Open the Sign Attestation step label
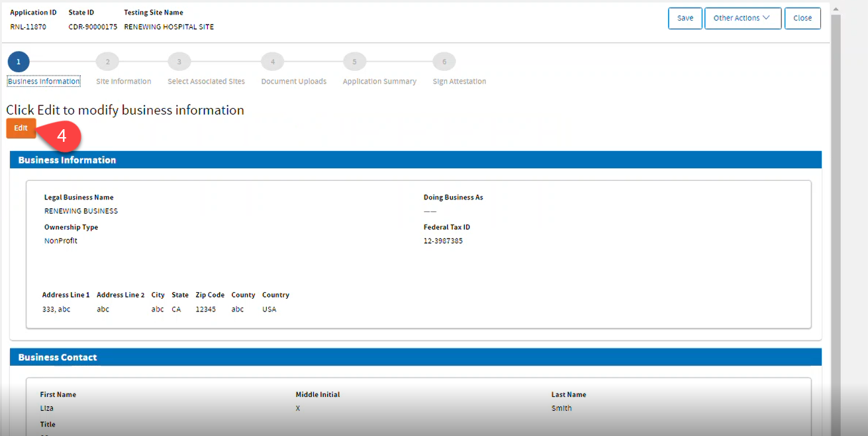 (x=459, y=82)
